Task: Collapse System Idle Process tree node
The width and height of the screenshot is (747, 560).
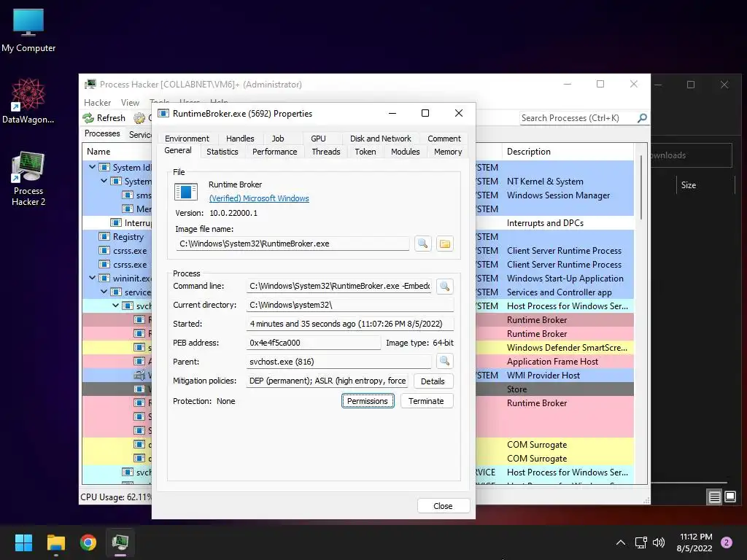Action: click(92, 167)
